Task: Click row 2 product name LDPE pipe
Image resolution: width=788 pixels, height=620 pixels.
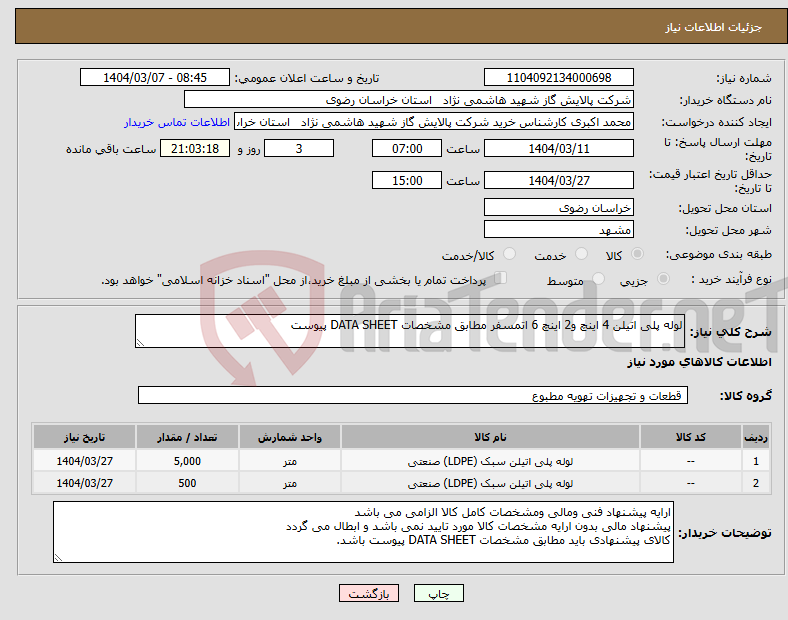Action: [x=490, y=483]
